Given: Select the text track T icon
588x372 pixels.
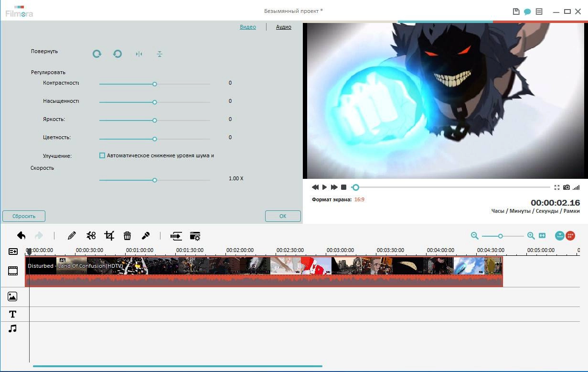Looking at the screenshot, I should pos(13,314).
